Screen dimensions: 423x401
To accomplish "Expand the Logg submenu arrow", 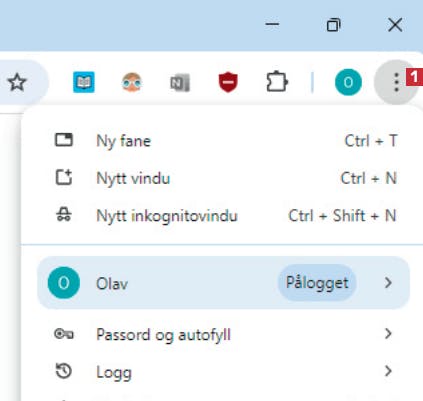I will 388,371.
